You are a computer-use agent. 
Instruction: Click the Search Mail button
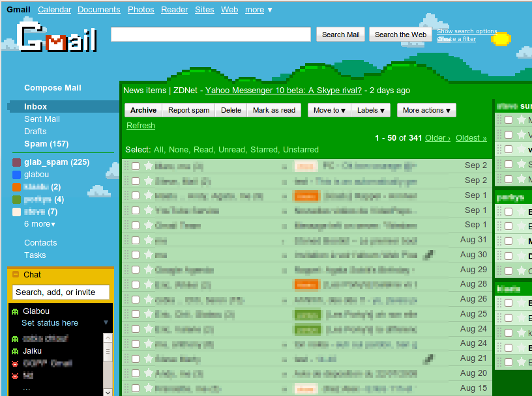(x=340, y=35)
